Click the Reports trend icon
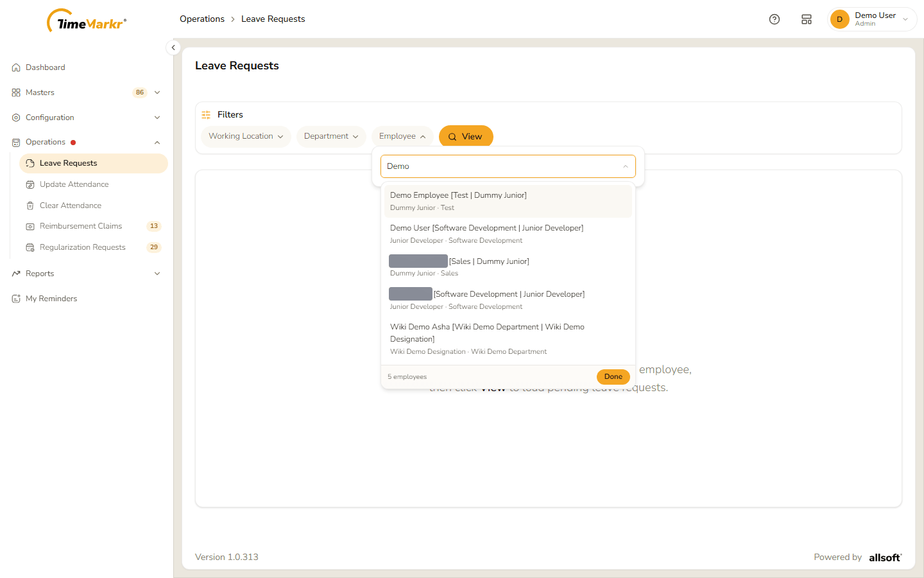This screenshot has height=578, width=924. point(16,274)
